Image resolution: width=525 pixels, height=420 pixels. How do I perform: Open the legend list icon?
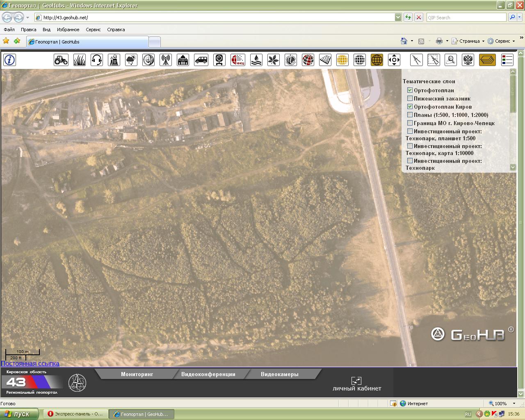click(507, 60)
